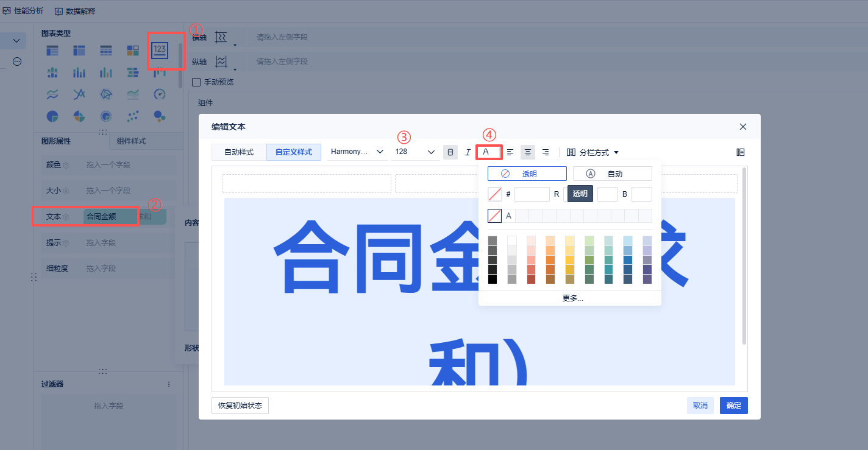868x450 pixels.
Task: Select the blue pie chart icon
Action: pos(52,116)
